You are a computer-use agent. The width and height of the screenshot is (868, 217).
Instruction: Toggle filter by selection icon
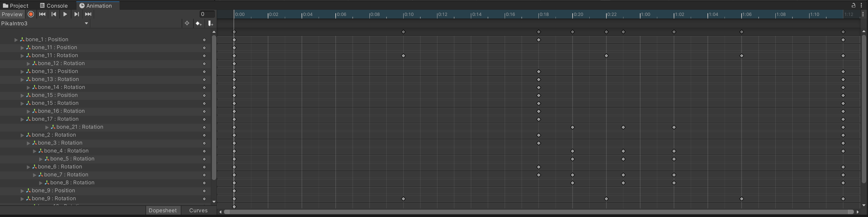187,23
